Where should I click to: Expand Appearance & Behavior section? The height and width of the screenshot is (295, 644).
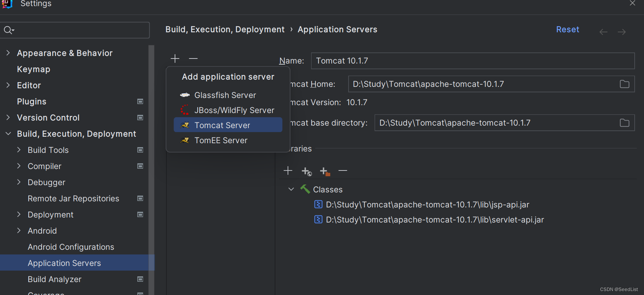click(x=8, y=53)
